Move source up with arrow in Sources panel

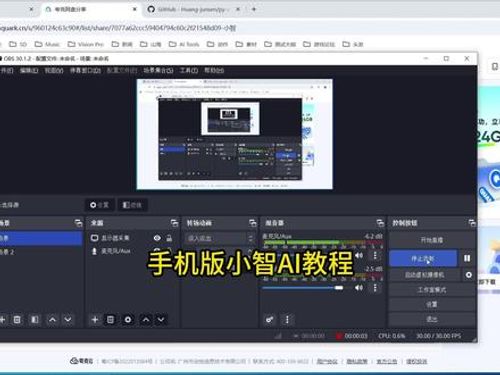pos(146,320)
